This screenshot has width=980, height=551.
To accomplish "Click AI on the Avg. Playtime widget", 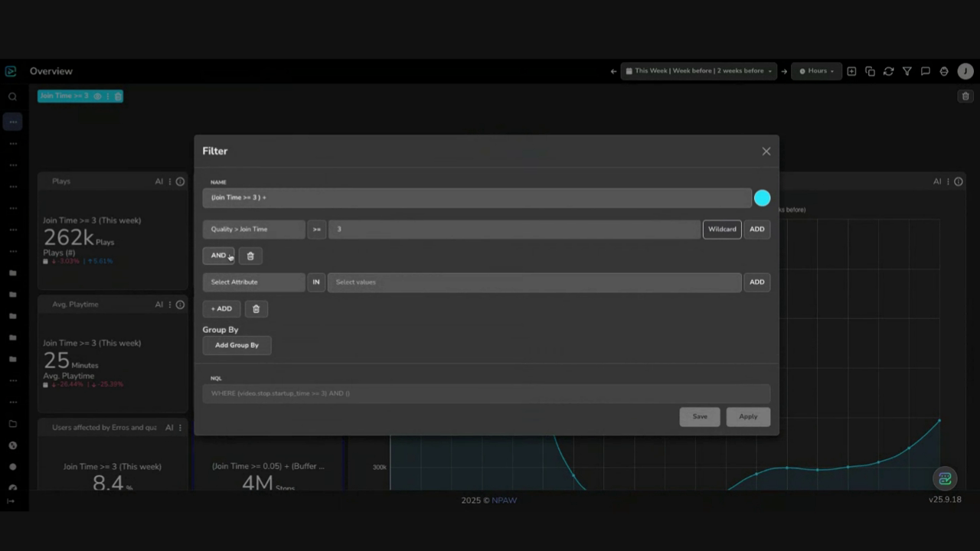I will pos(159,305).
